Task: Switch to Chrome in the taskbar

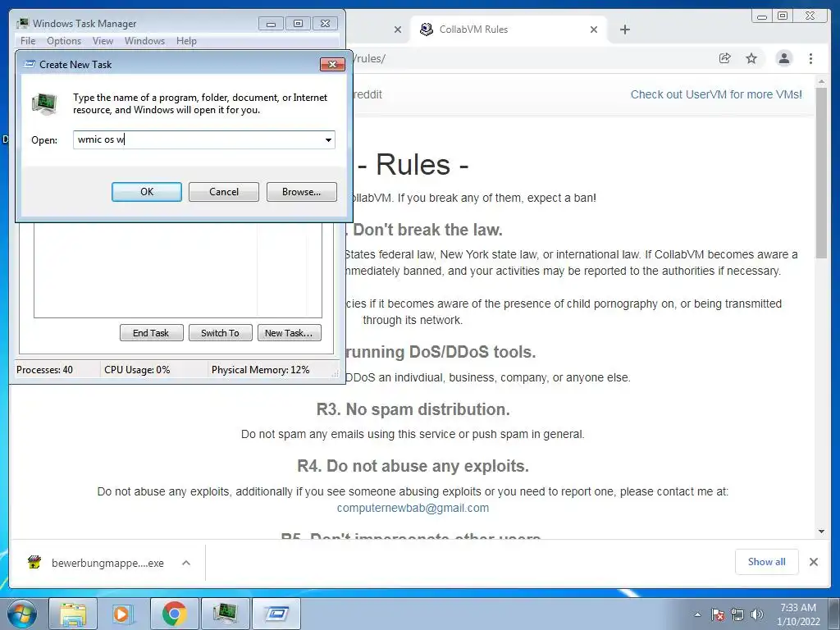Action: 174,614
